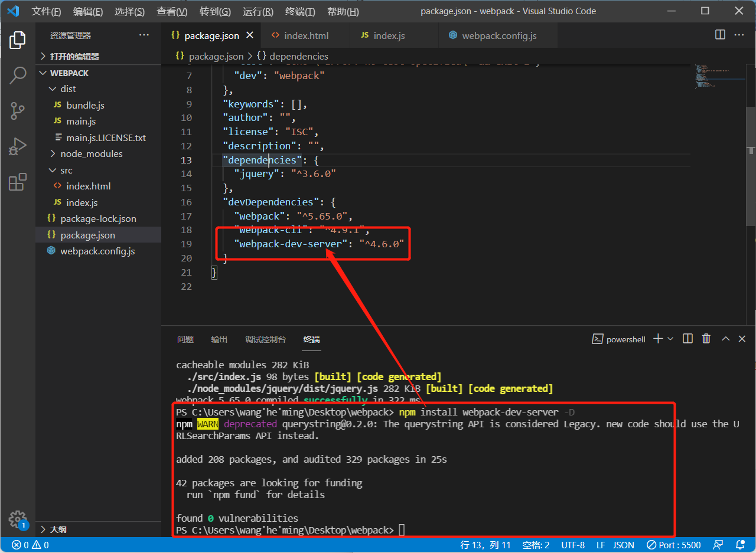Open the 转到(G) menu
The image size is (756, 553).
tap(215, 12)
